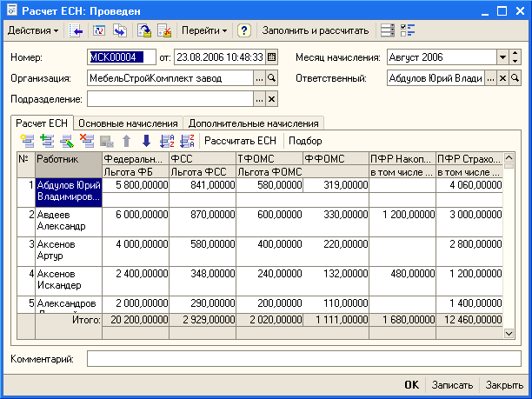Image resolution: width=532 pixels, height=399 pixels.
Task: Switch to the Расчет ЕСН tab
Action: 42,123
